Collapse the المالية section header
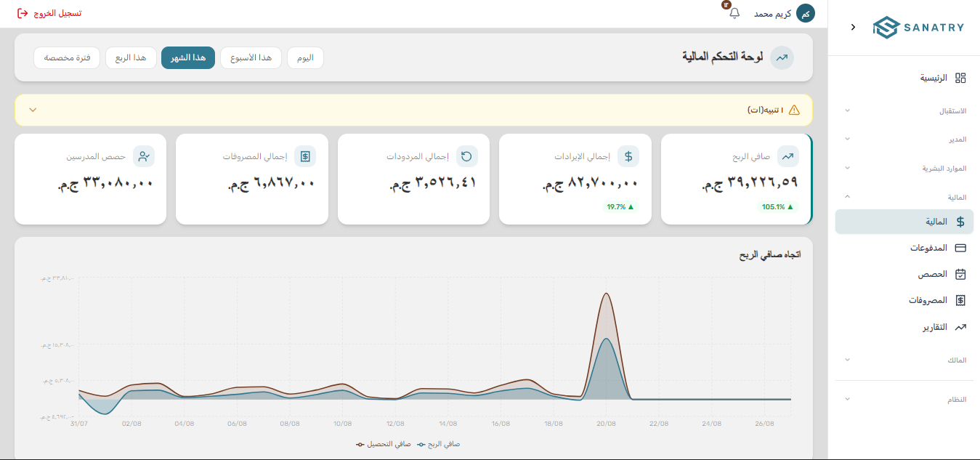The height and width of the screenshot is (460, 980). [x=904, y=196]
